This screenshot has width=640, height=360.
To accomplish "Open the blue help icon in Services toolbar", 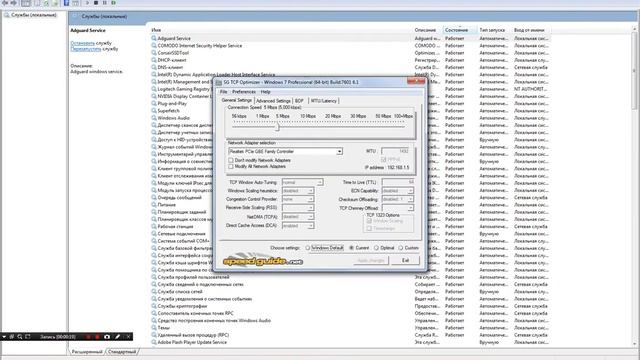I will pos(66,3).
